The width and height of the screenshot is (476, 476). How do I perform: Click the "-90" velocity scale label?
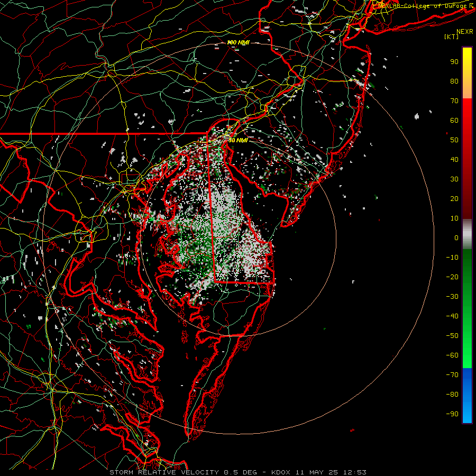pyautogui.click(x=452, y=414)
